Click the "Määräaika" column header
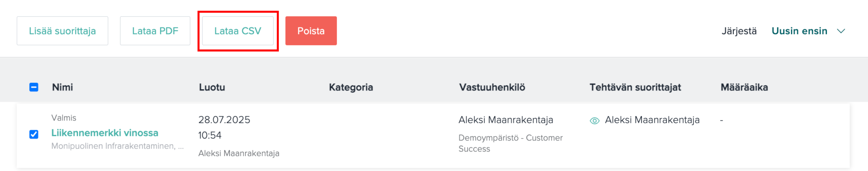This screenshot has height=171, width=868. click(744, 87)
